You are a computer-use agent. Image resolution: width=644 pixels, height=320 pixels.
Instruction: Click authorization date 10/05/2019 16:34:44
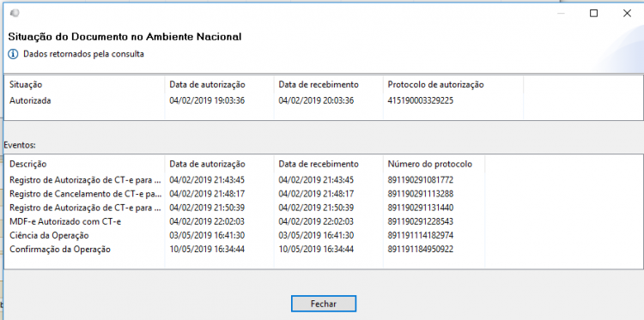207,249
